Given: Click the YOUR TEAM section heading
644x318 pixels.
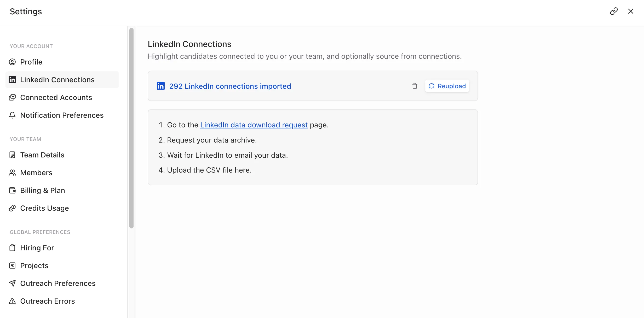Looking at the screenshot, I should (x=25, y=139).
